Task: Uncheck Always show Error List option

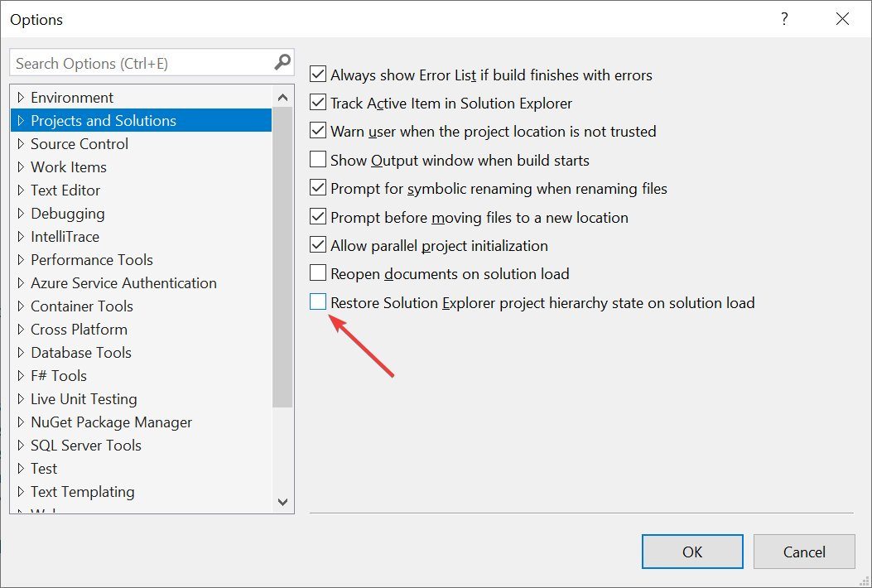Action: (318, 74)
